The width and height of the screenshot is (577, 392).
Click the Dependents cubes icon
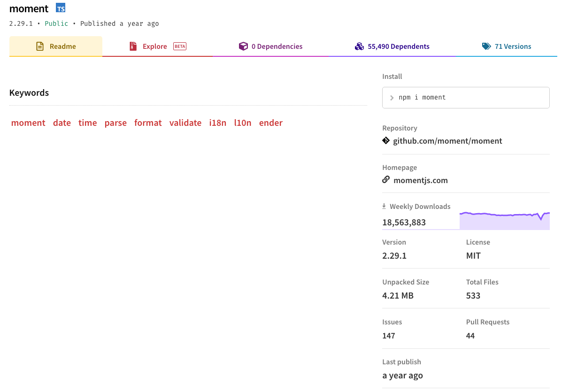(359, 46)
